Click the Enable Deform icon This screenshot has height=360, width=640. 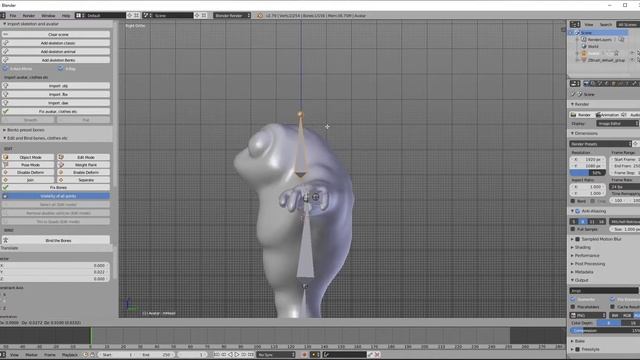click(x=61, y=172)
